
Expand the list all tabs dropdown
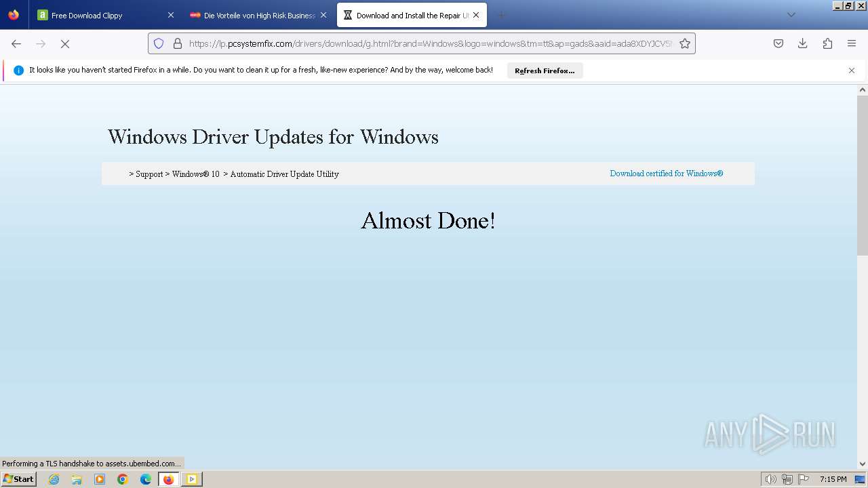pyautogui.click(x=791, y=15)
